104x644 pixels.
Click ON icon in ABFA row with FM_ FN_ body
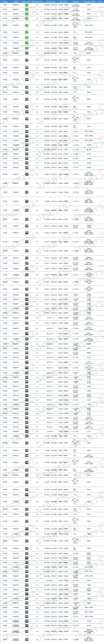(x=27, y=107)
